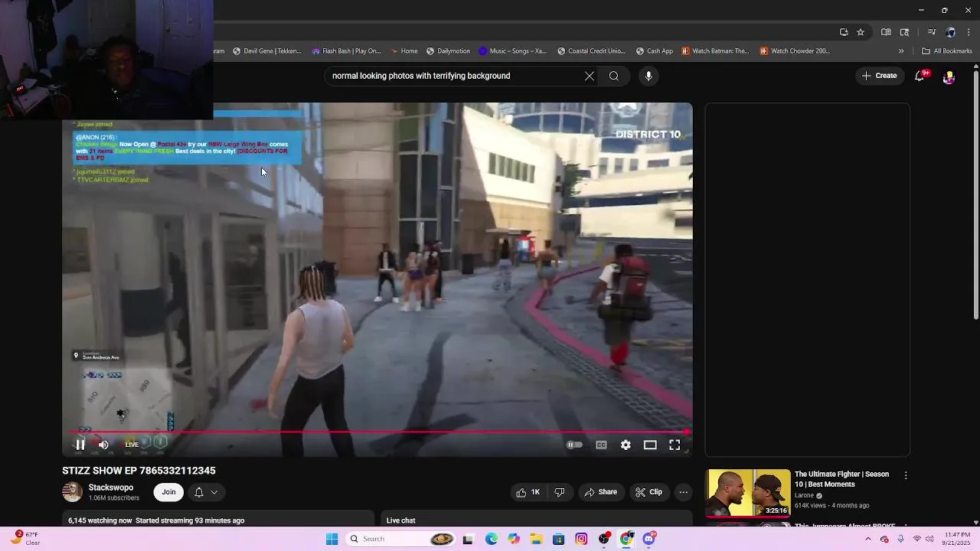The image size is (980, 551).
Task: Join the Stackswopo channel
Action: click(168, 492)
